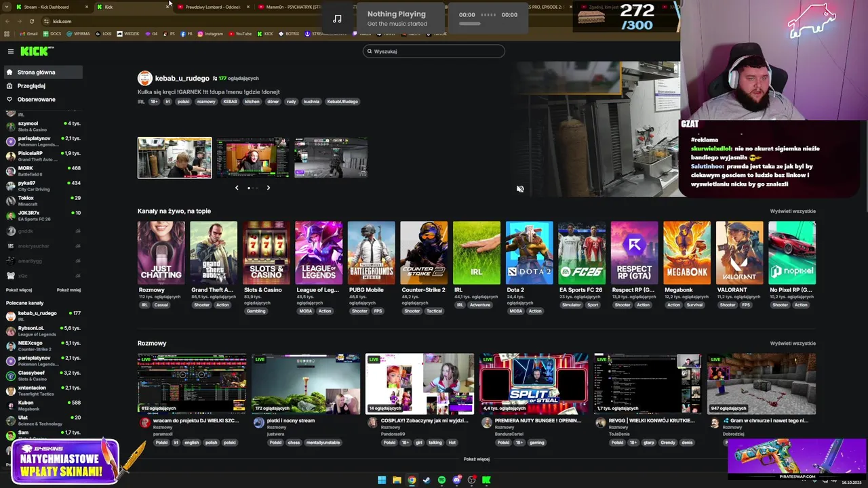Open the Counter-Strike 2 category card

coord(424,253)
